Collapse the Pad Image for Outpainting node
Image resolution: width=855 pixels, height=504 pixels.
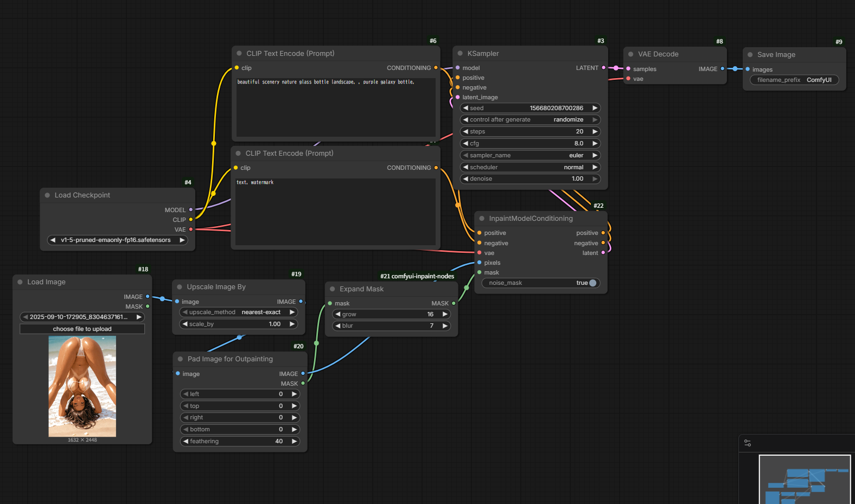(x=181, y=359)
